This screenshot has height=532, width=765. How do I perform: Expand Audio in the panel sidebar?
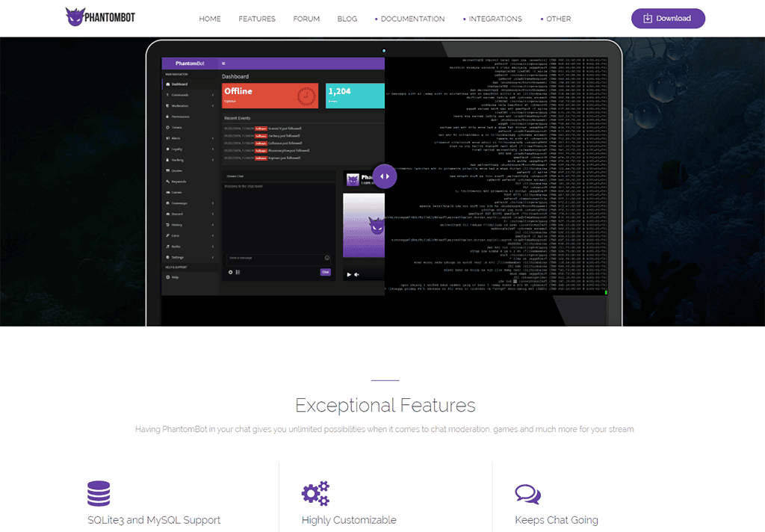tap(190, 247)
